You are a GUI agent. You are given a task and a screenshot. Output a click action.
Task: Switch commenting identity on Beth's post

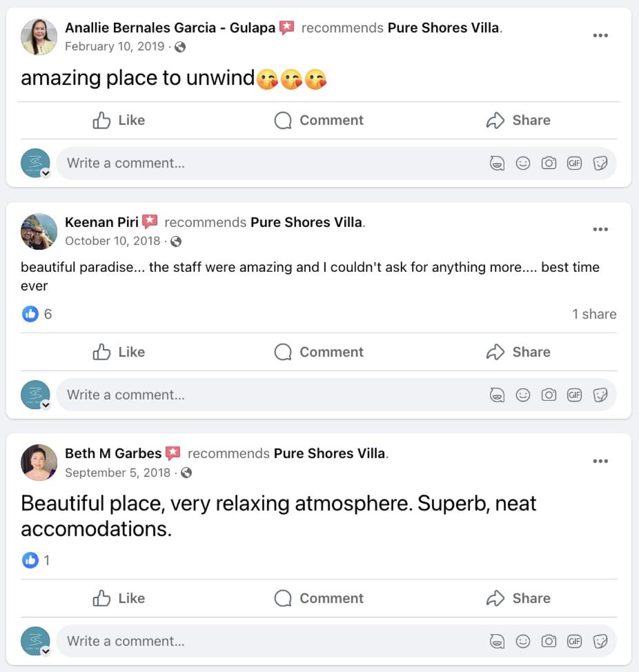(46, 651)
